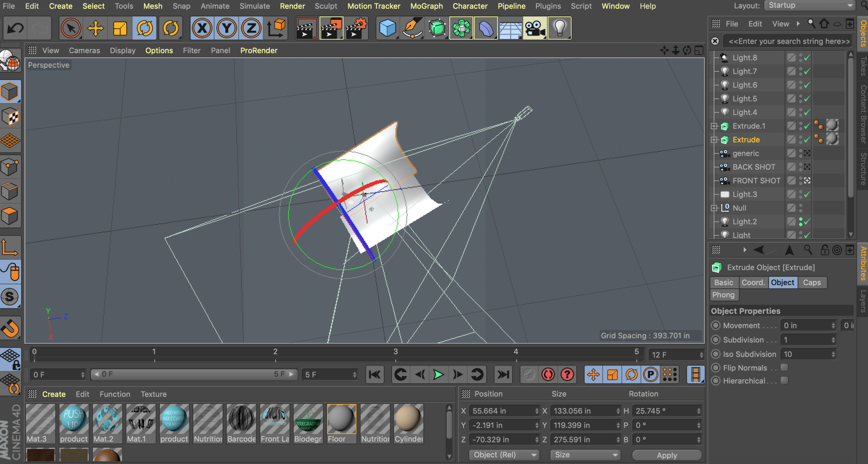The height and width of the screenshot is (464, 868).
Task: Activate the Move tool
Action: click(95, 28)
